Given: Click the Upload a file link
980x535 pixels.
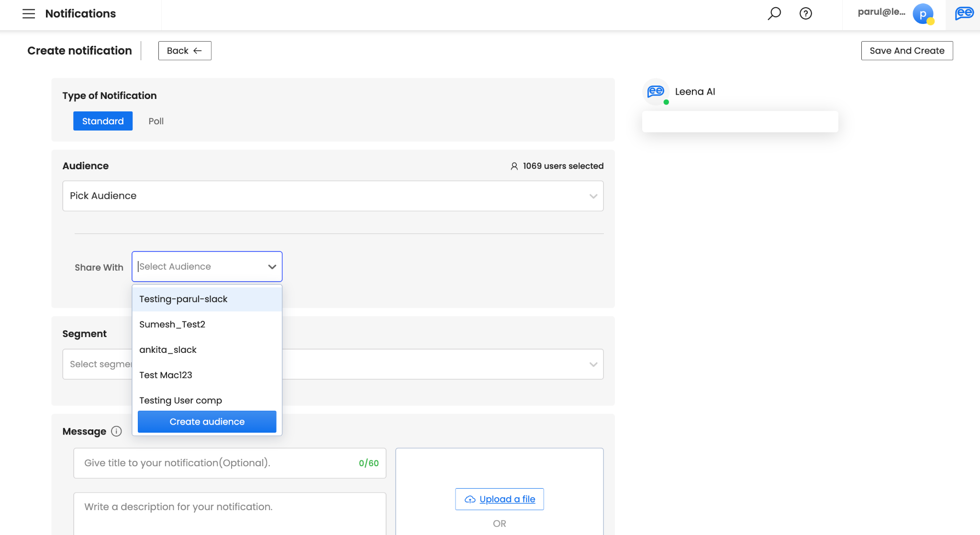Looking at the screenshot, I should (x=506, y=499).
